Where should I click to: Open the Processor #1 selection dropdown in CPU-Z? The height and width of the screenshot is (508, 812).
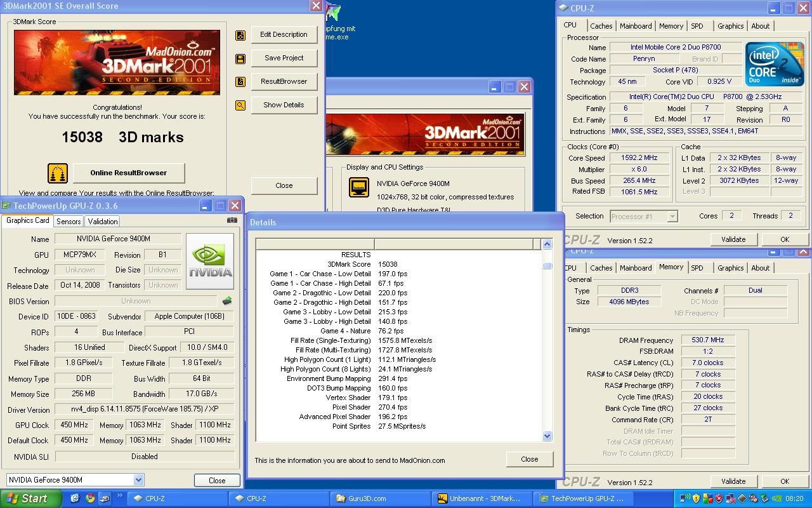tap(672, 217)
